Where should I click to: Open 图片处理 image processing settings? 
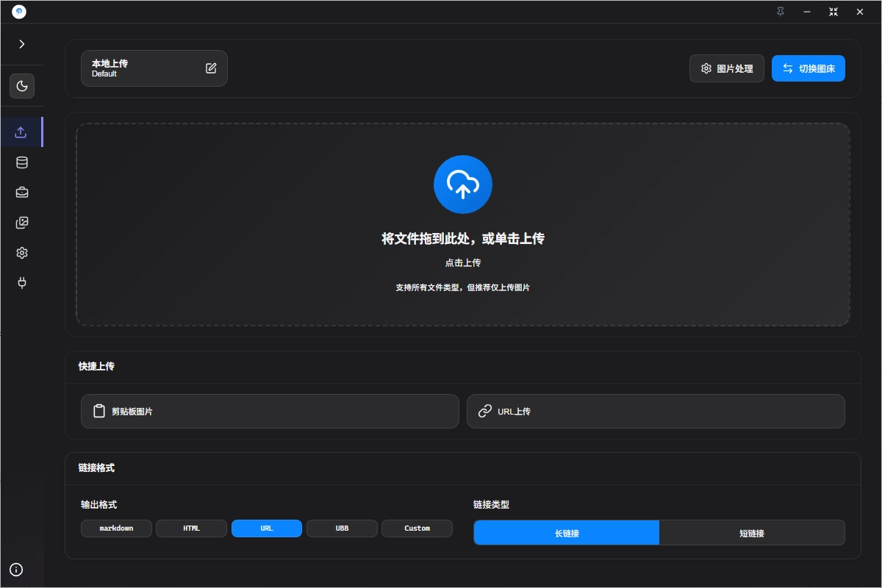coord(726,68)
